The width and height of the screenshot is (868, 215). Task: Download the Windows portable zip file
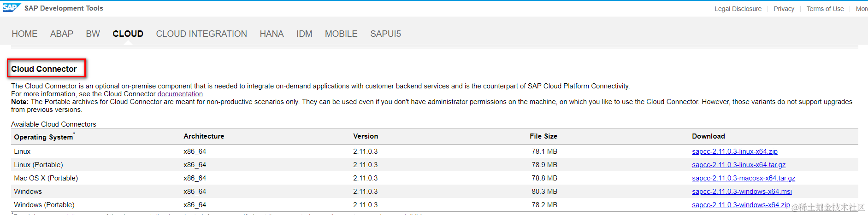pyautogui.click(x=741, y=205)
